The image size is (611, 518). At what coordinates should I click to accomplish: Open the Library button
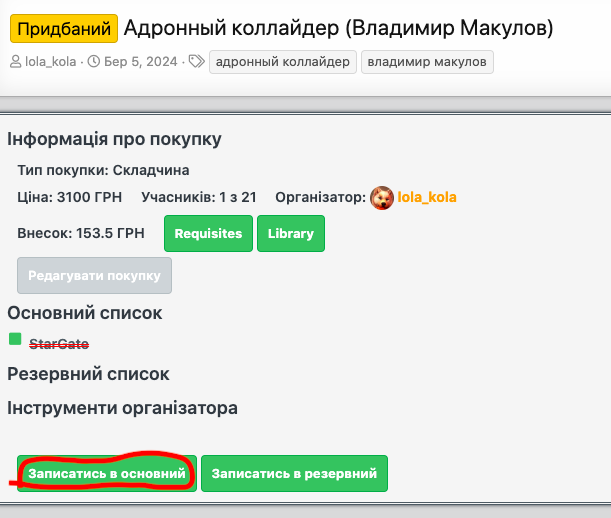[290, 234]
